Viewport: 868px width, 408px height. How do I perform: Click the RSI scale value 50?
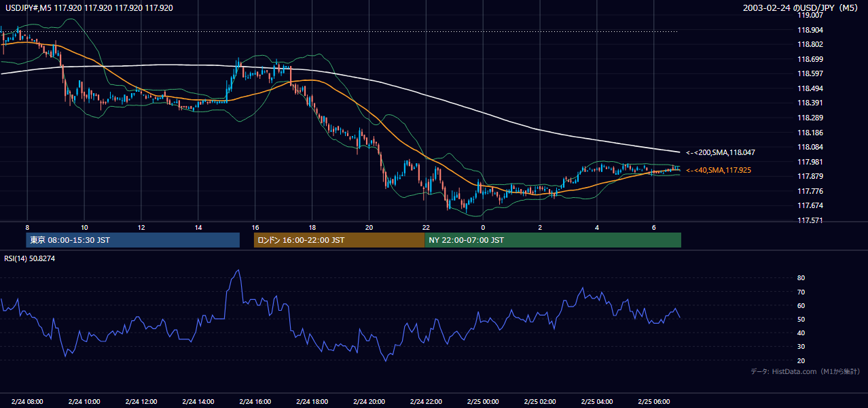[x=801, y=319]
